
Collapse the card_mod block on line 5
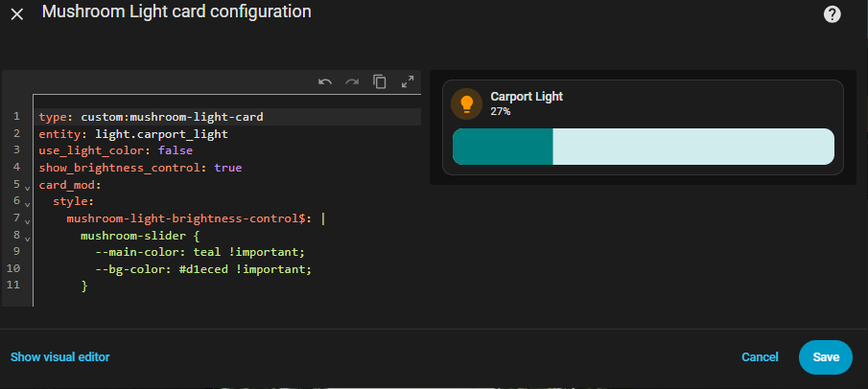[x=27, y=186]
